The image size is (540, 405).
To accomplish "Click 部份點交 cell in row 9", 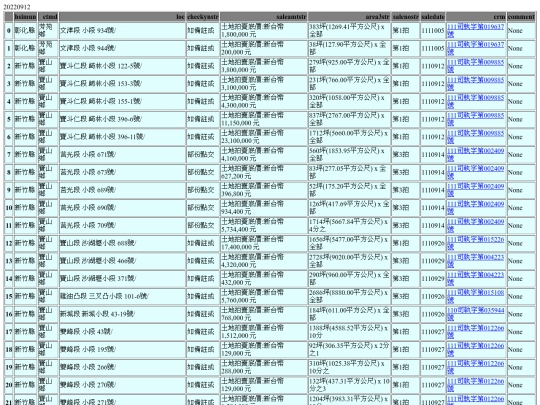I will [202, 190].
